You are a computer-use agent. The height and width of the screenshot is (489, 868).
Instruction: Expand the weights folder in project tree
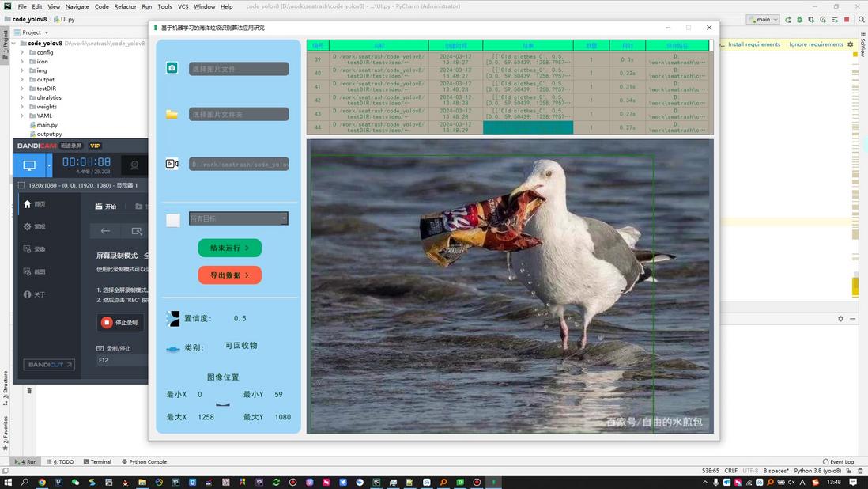(22, 107)
